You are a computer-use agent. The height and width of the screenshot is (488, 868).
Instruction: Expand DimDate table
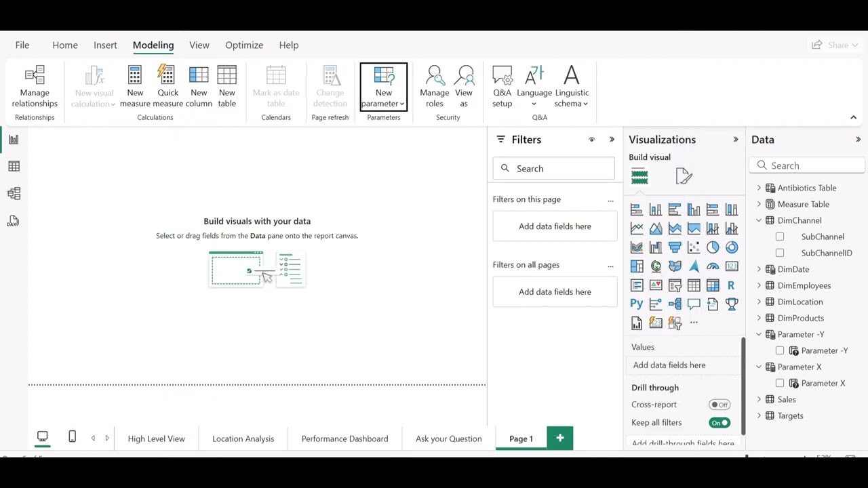point(759,269)
